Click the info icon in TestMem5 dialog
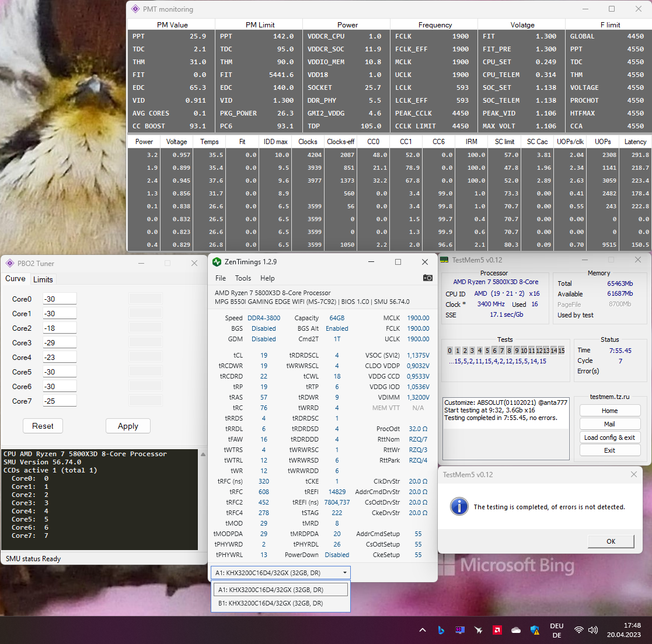The width and height of the screenshot is (652, 644). tap(459, 506)
